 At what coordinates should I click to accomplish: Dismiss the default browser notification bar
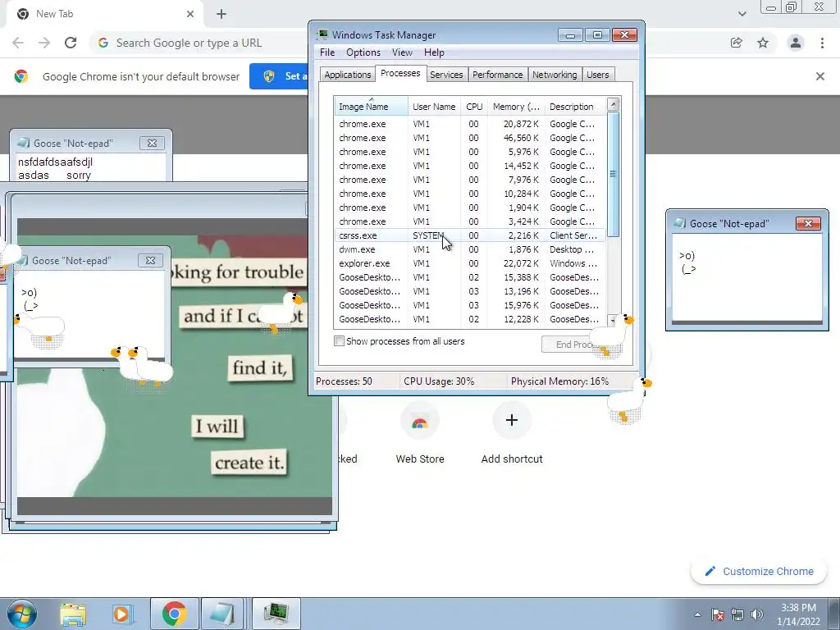820,76
